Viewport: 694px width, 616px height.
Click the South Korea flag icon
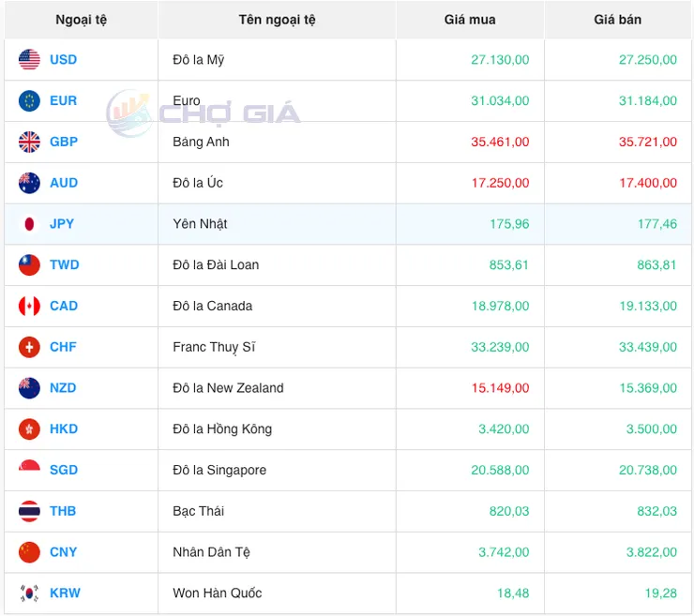pyautogui.click(x=29, y=593)
